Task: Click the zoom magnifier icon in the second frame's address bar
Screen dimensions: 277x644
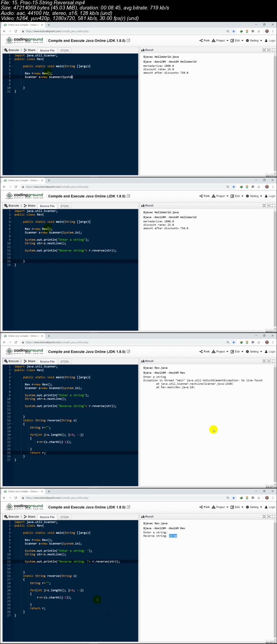Action: coord(228,187)
